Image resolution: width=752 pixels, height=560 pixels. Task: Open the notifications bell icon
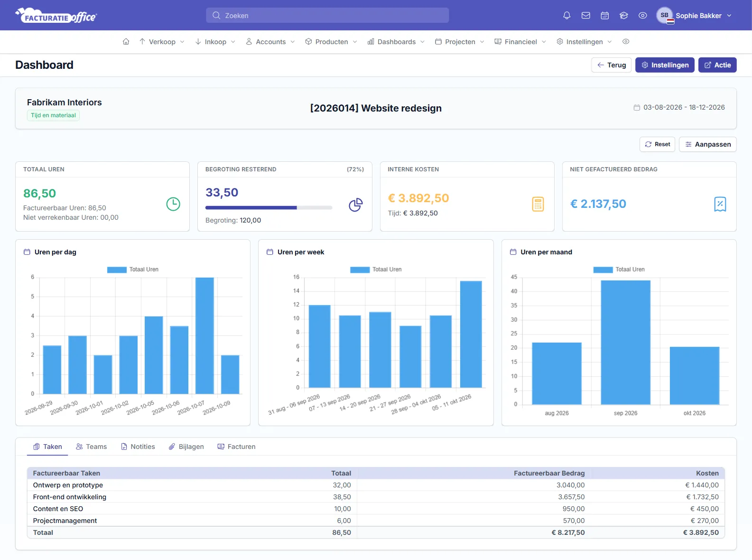click(x=566, y=16)
